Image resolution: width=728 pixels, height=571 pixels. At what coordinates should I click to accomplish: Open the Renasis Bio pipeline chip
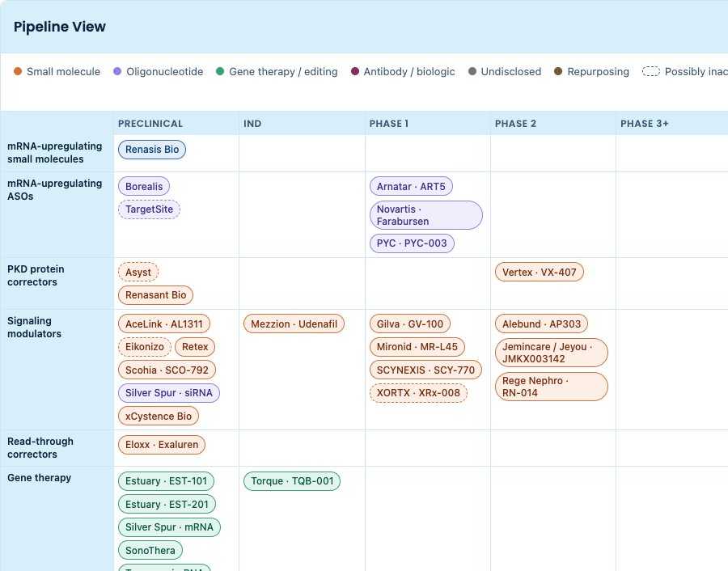pos(152,150)
